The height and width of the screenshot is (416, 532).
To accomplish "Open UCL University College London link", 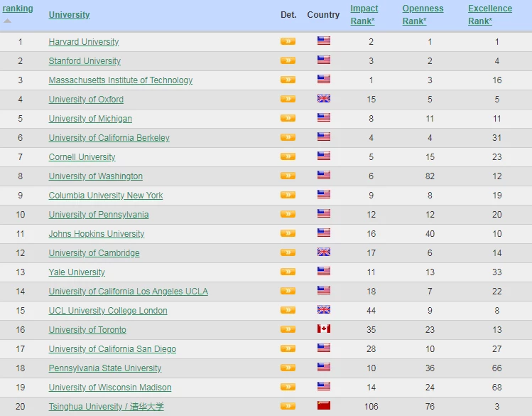I will [x=108, y=310].
